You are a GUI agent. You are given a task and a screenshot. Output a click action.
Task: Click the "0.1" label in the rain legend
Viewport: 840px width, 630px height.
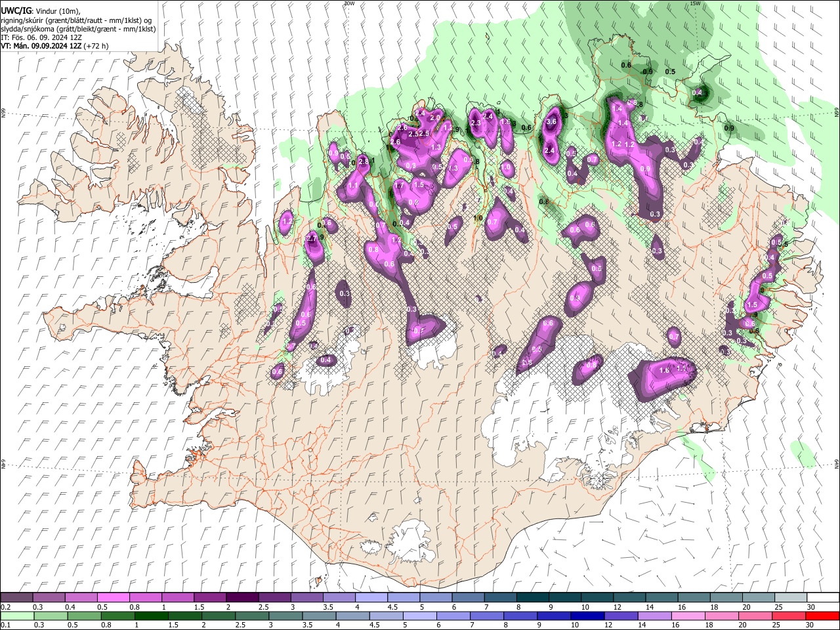point(5,625)
